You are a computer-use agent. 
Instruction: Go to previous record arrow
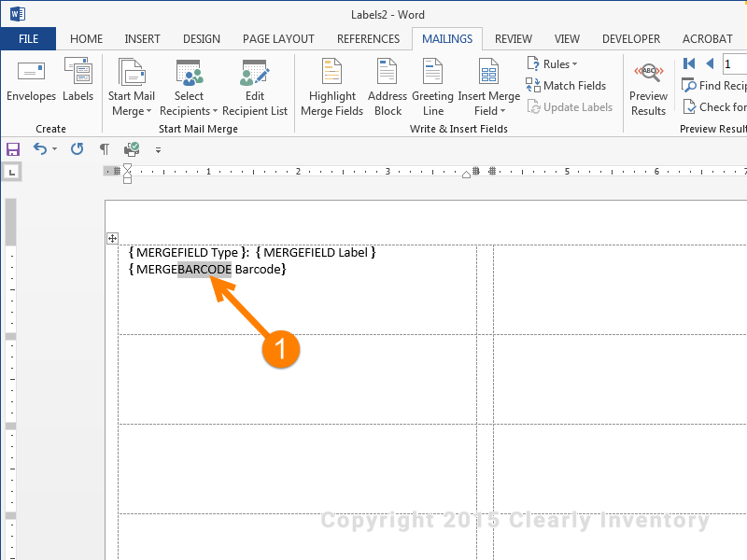click(710, 63)
